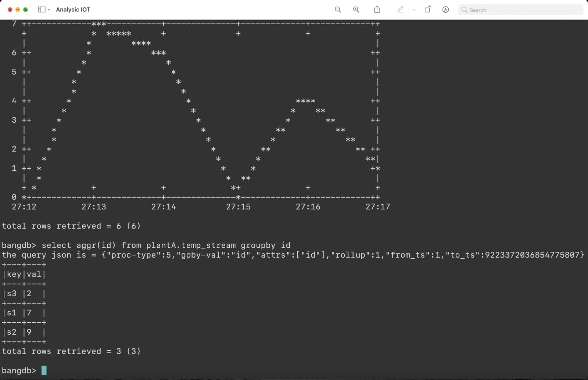This screenshot has width=588, height=380.
Task: Click the 27:15 axis label
Action: coord(238,207)
